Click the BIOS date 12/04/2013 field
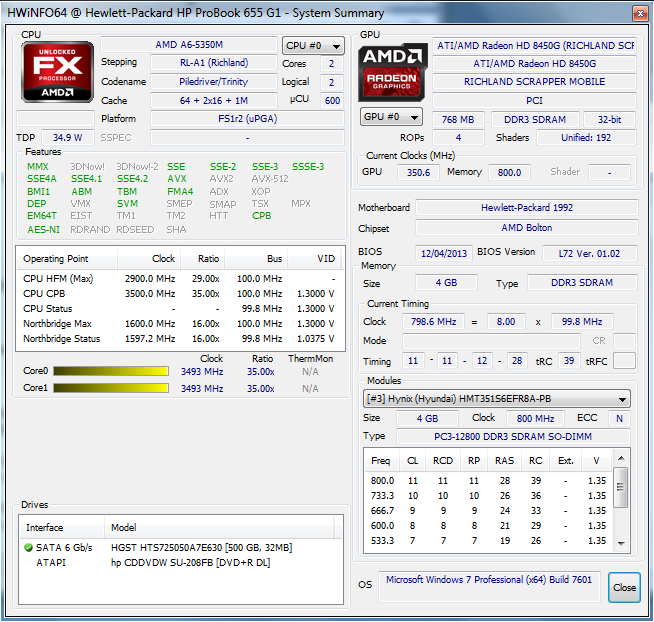Image resolution: width=654 pixels, height=622 pixels. click(x=444, y=253)
